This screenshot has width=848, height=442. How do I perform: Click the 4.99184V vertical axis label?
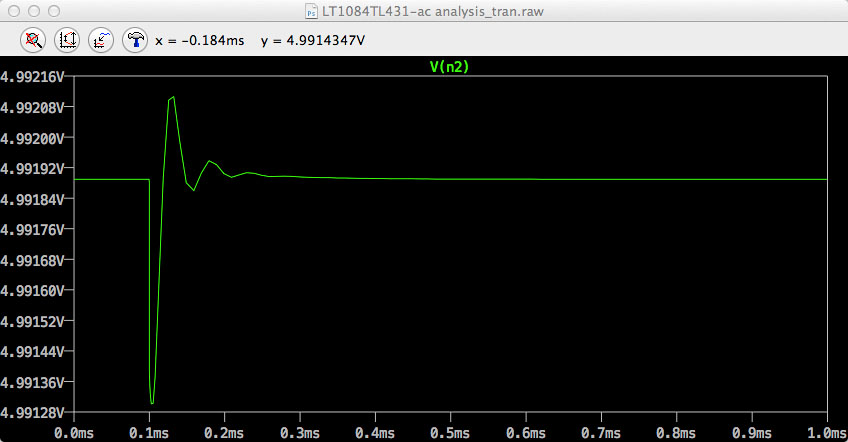[32, 200]
